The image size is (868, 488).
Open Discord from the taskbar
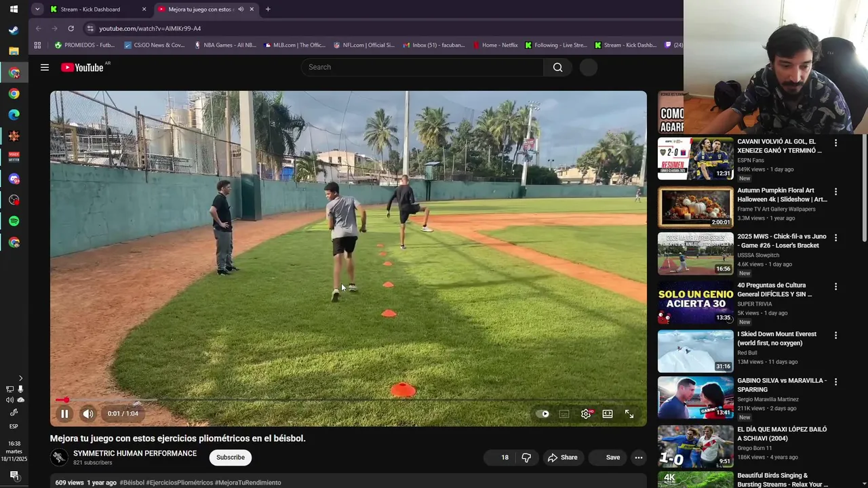(x=14, y=179)
